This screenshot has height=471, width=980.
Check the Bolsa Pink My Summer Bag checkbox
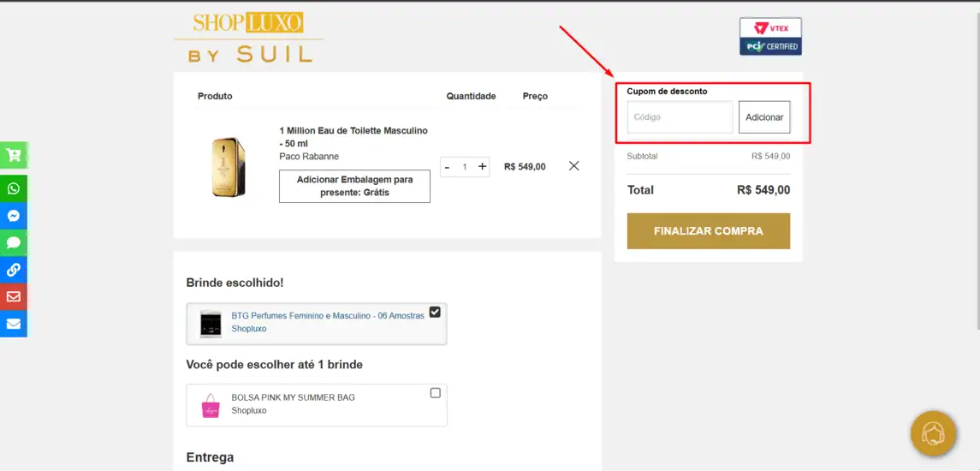pyautogui.click(x=436, y=393)
